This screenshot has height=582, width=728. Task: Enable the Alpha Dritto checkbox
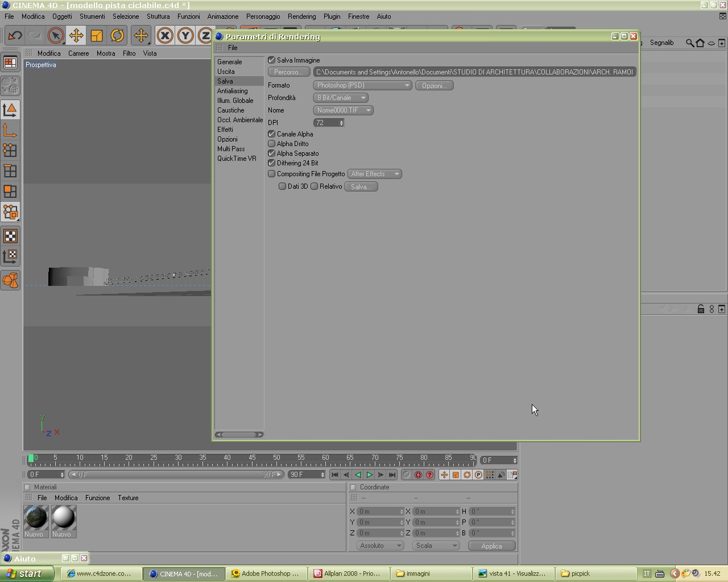click(x=272, y=144)
